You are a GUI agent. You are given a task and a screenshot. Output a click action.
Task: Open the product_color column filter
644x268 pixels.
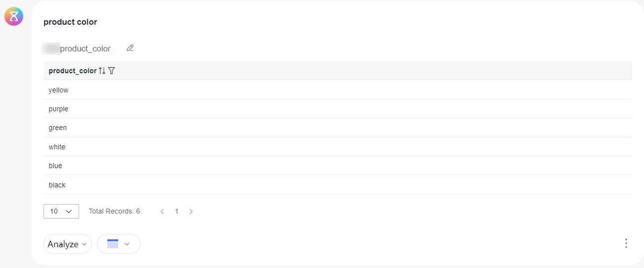point(111,71)
